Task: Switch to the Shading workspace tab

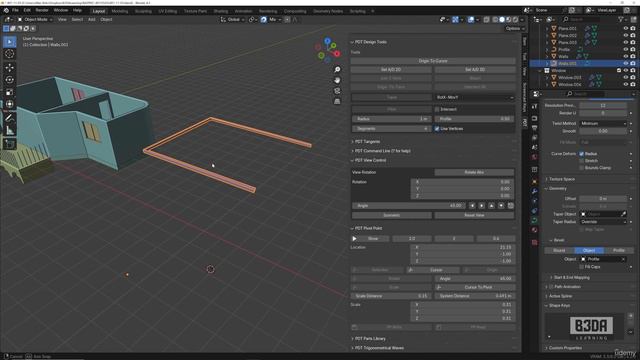Action: [x=221, y=11]
